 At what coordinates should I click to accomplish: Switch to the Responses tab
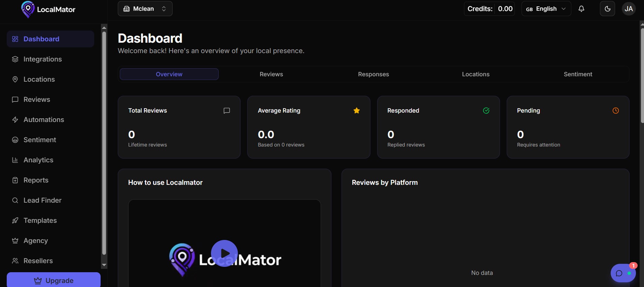tap(373, 74)
